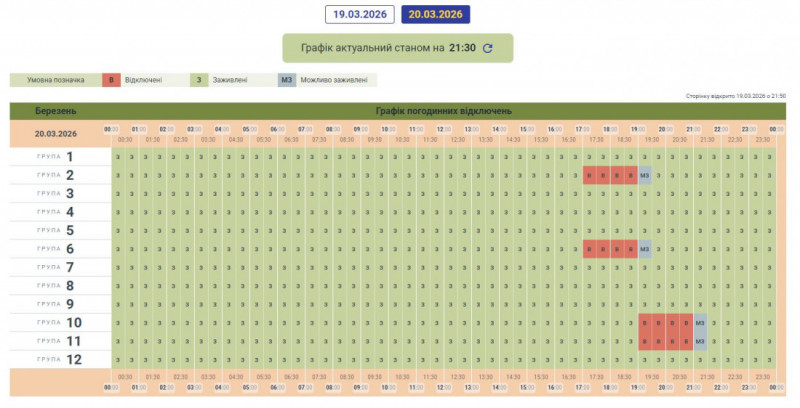Click the 17:00 hour marker in top header
Image resolution: width=800 pixels, height=408 pixels.
coord(582,129)
